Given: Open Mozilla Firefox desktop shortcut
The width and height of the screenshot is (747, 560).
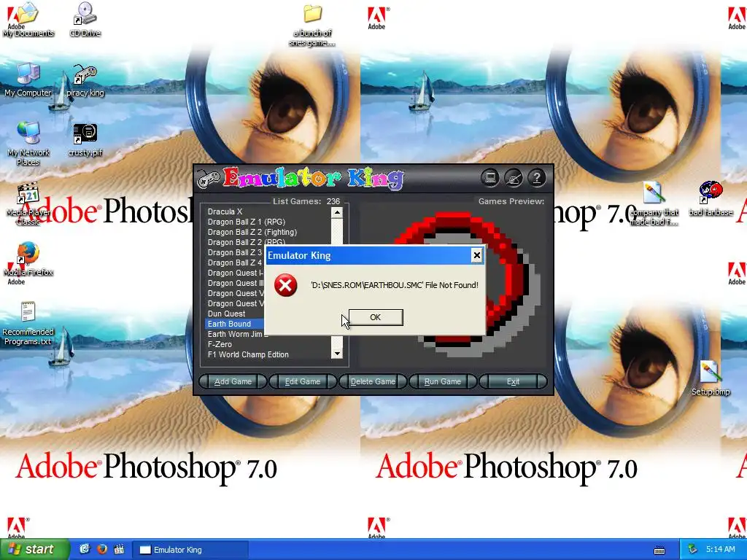Looking at the screenshot, I should click(x=28, y=260).
